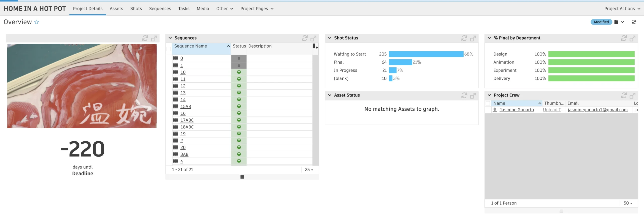Click the jasminegunarto1@gmail.com email link

pyautogui.click(x=597, y=110)
